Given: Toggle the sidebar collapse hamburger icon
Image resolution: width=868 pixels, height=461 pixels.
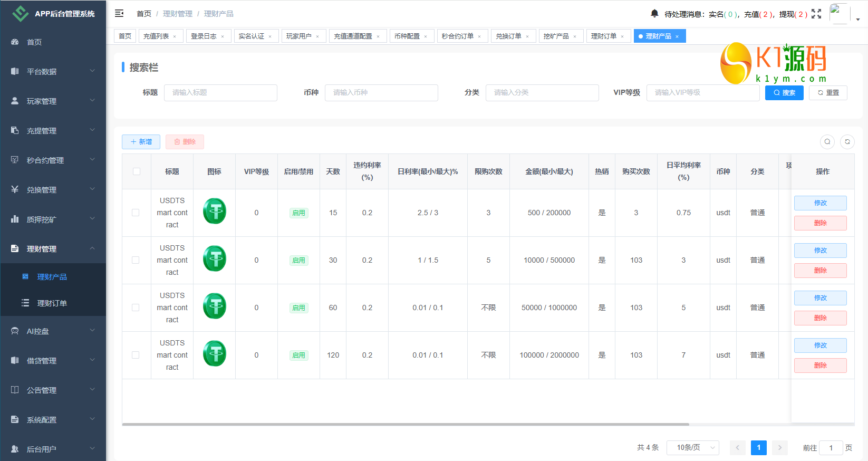Looking at the screenshot, I should point(119,13).
